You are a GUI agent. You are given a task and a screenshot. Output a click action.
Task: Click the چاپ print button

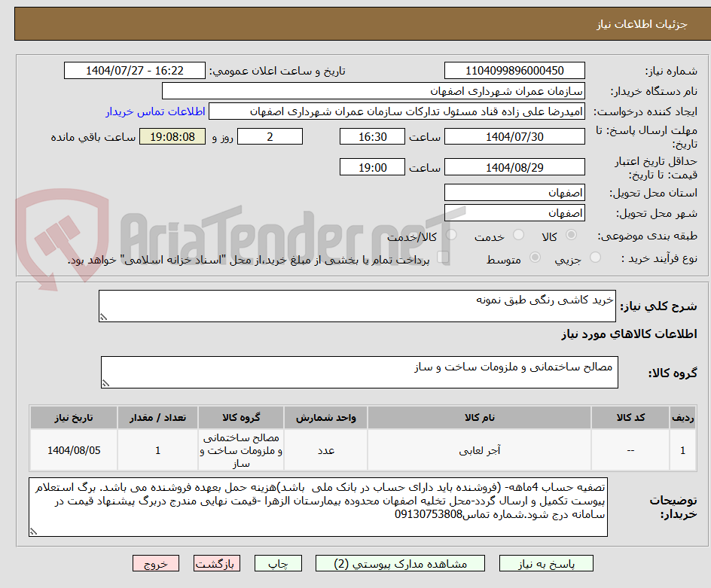pyautogui.click(x=278, y=563)
